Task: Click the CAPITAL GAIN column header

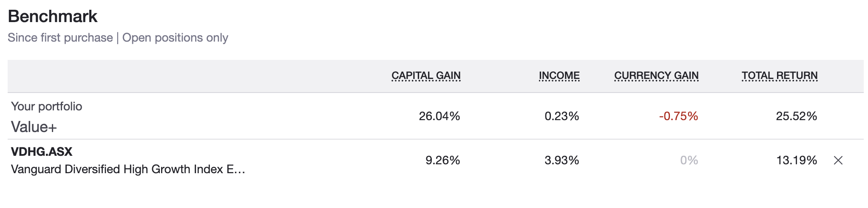Action: 426,76
